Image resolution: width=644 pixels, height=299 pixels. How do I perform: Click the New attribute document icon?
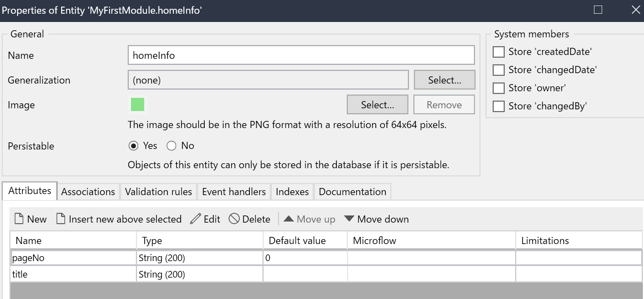(x=19, y=219)
